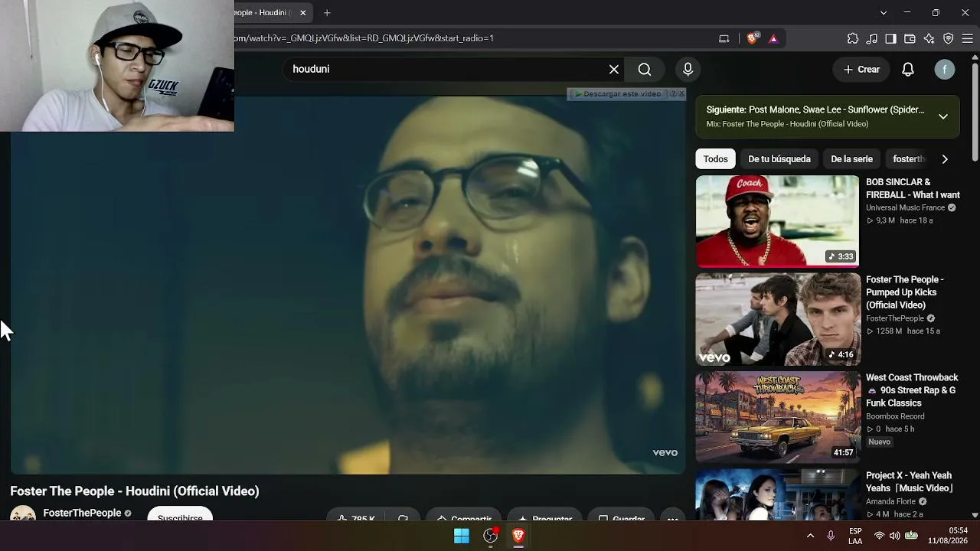
Task: Select the chip starting with 'fosterth'
Action: pos(909,159)
